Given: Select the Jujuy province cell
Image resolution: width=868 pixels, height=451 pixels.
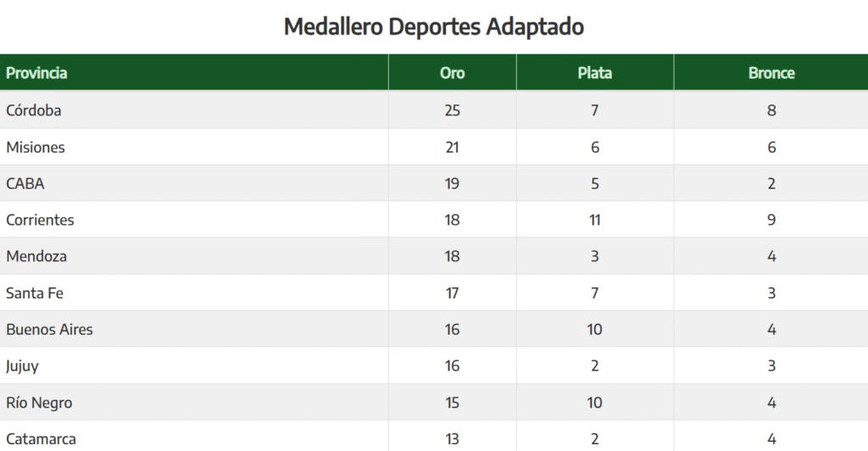Looking at the screenshot, I should (22, 366).
